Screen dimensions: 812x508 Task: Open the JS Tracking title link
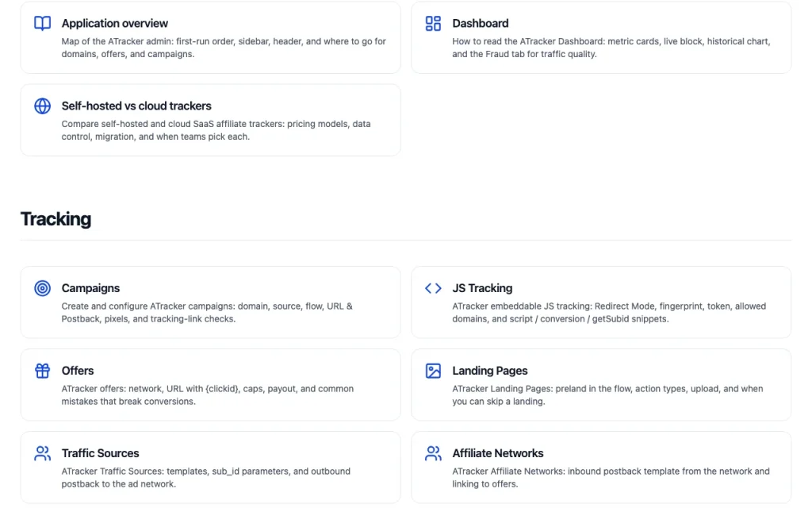pyautogui.click(x=482, y=288)
